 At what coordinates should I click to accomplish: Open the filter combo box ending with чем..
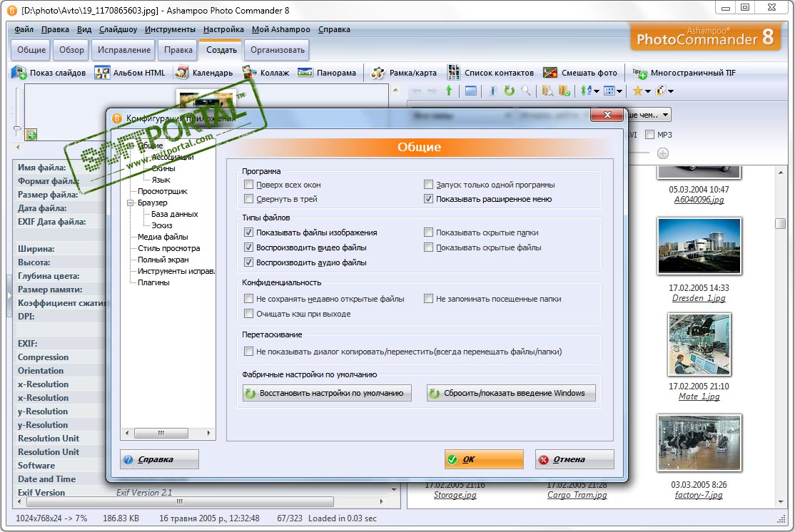tap(649, 115)
